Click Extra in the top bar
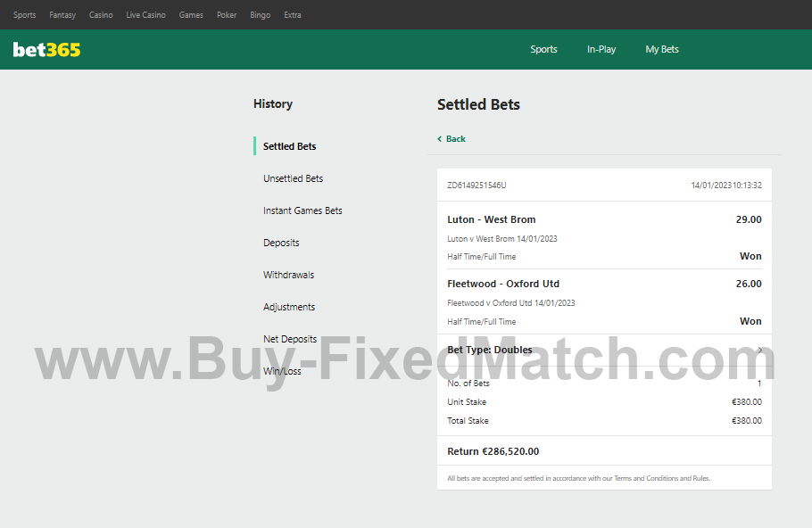This screenshot has width=812, height=528. tap(293, 15)
